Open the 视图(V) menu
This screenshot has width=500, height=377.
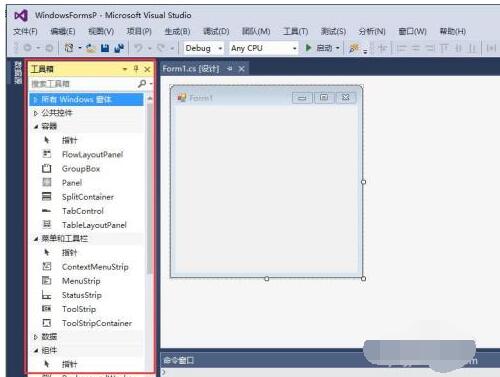(x=101, y=31)
